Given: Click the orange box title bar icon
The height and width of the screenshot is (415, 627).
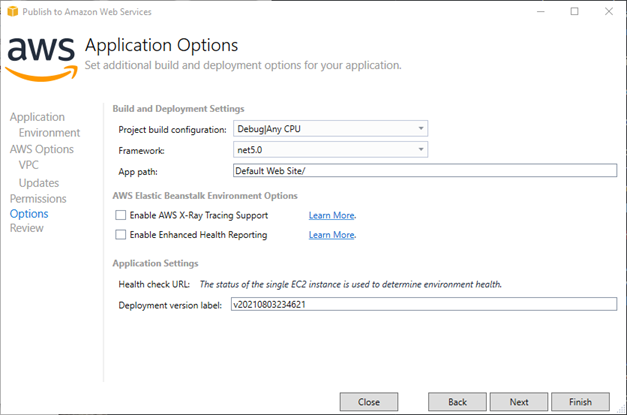Looking at the screenshot, I should (x=12, y=12).
